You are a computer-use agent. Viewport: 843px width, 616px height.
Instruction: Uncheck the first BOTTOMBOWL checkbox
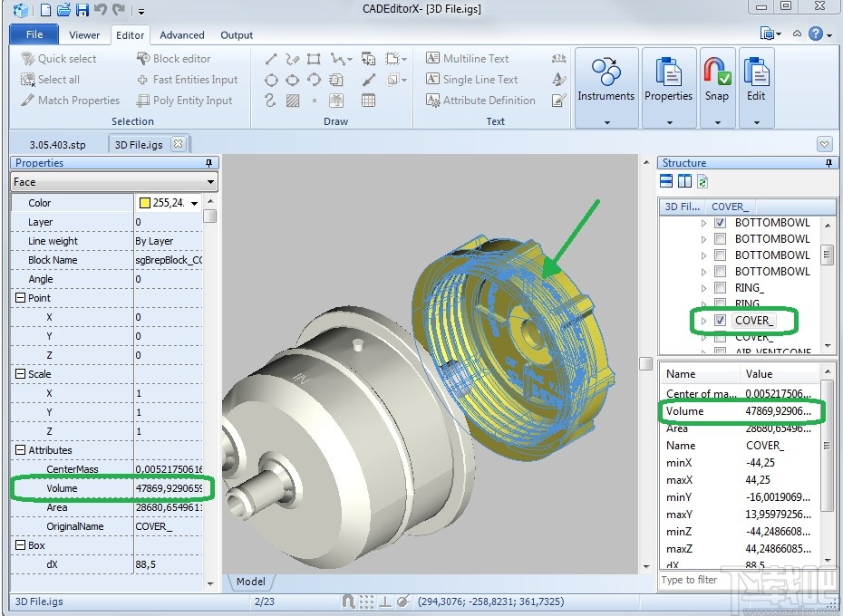point(720,223)
